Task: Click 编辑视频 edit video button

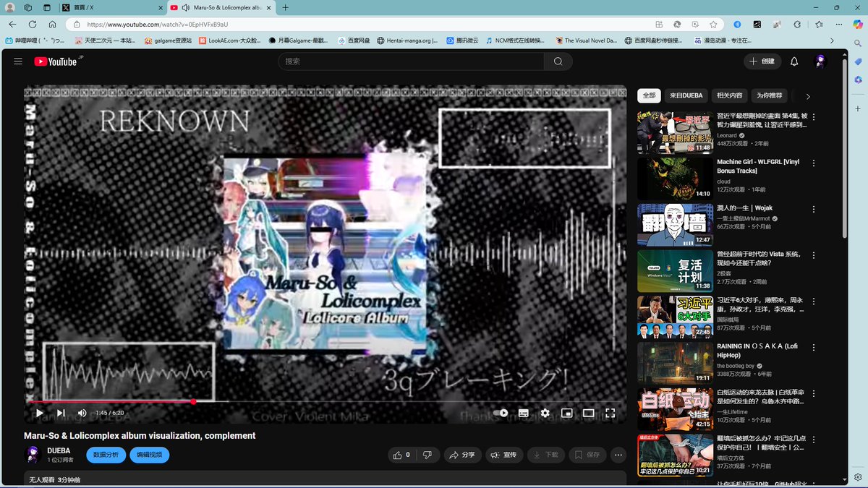Action: 150,455
